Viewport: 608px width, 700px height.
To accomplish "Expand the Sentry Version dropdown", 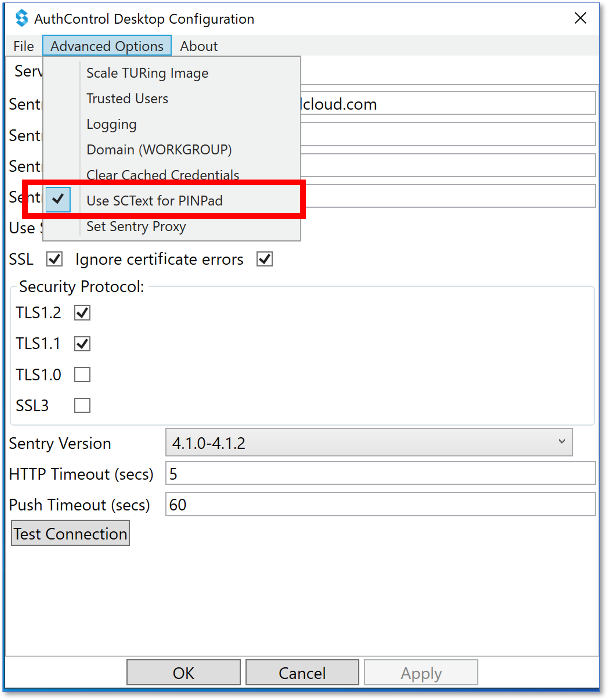I will pos(369,442).
